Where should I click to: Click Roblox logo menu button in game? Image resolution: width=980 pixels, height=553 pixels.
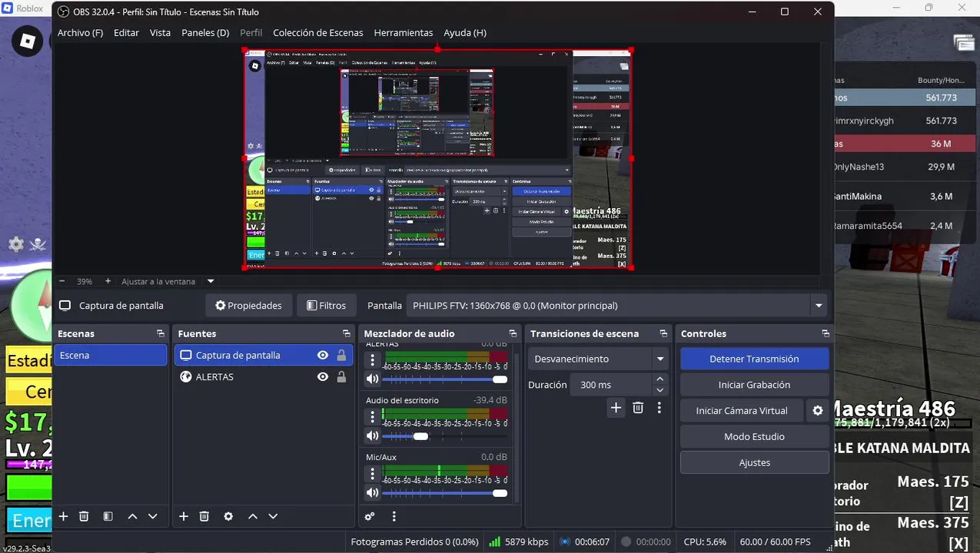tap(28, 41)
